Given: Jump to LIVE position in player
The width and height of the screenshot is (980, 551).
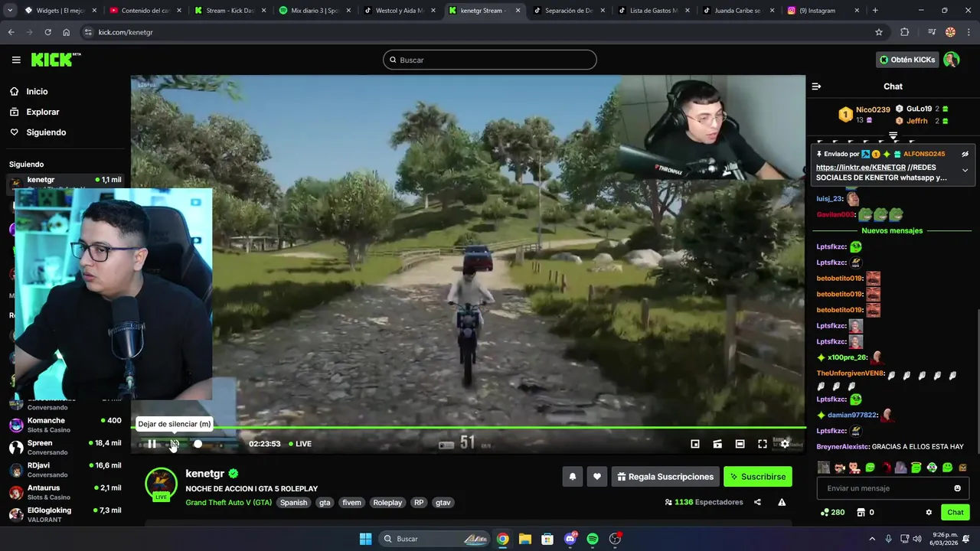Looking at the screenshot, I should point(300,444).
